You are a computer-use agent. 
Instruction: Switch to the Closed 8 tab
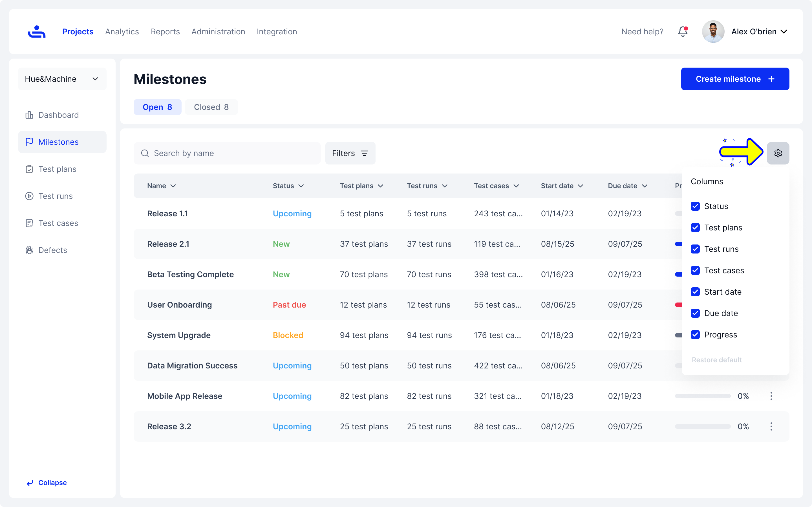[211, 107]
